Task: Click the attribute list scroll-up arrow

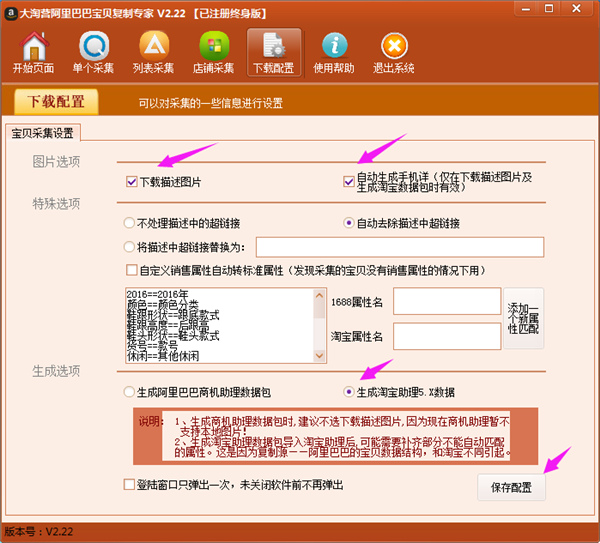Action: pyautogui.click(x=319, y=295)
